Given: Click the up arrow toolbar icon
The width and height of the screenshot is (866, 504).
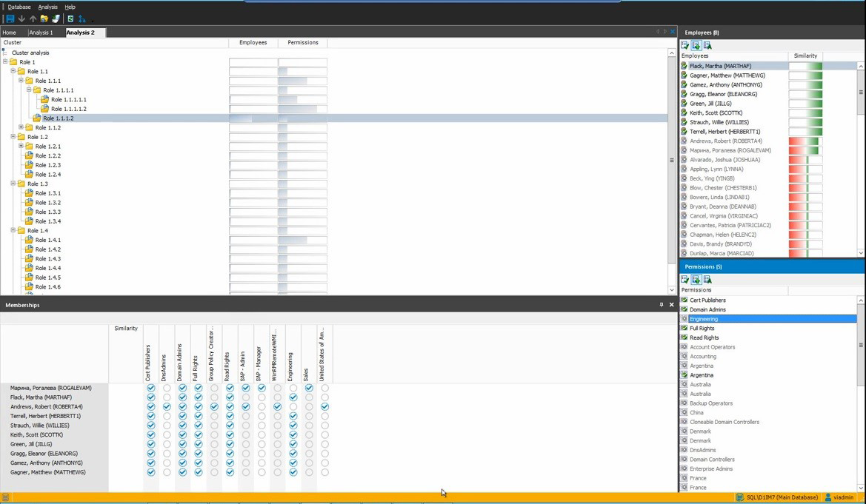Looking at the screenshot, I should click(33, 19).
